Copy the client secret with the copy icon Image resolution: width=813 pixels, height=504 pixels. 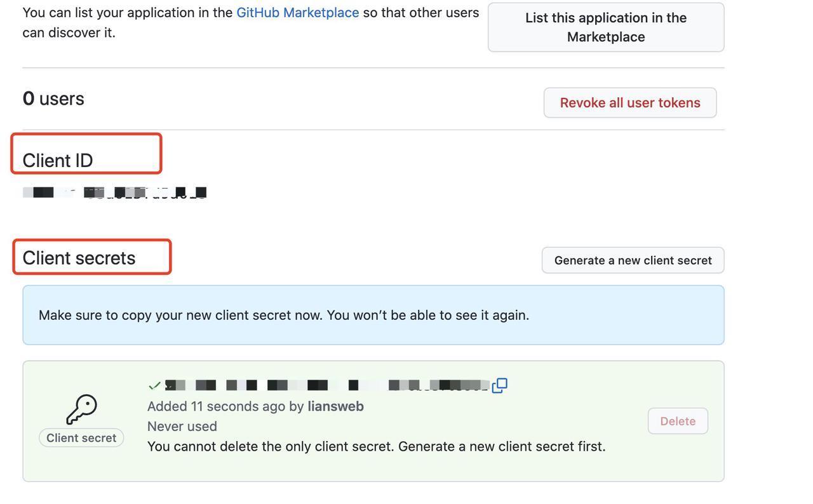tap(500, 385)
